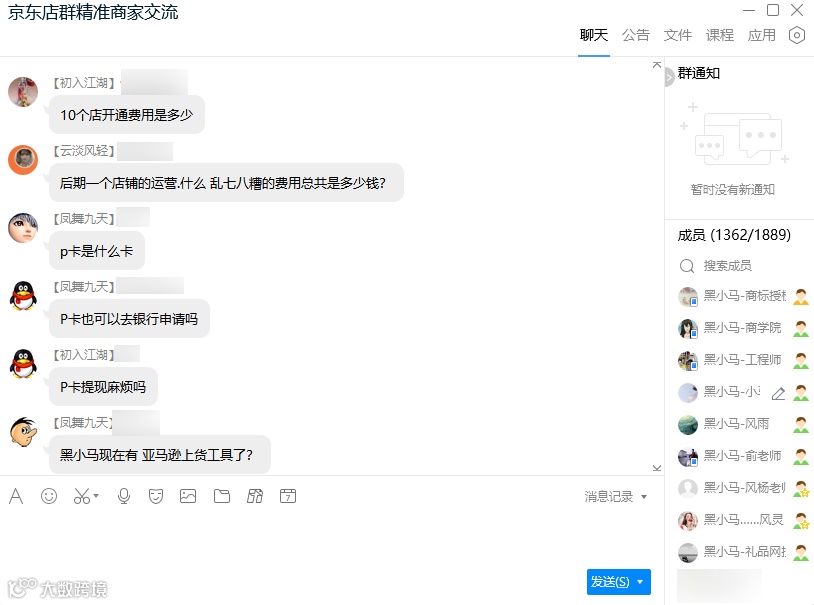Switch to the 文件 tab
The height and width of the screenshot is (605, 814).
(677, 35)
